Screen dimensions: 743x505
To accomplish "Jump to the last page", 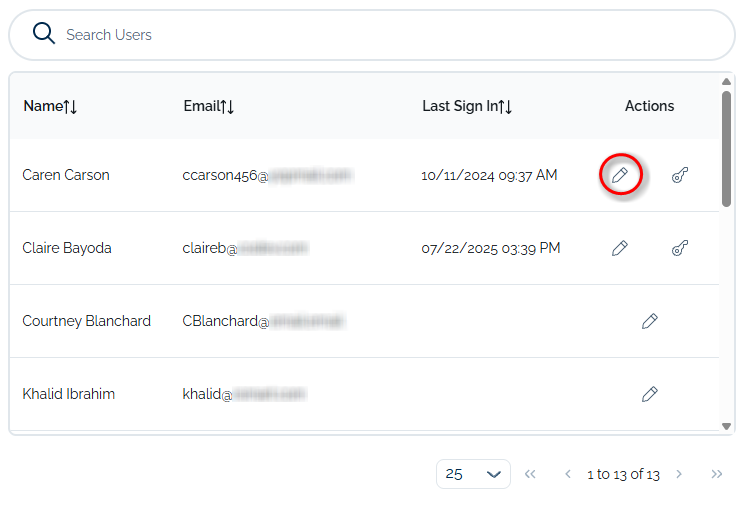I will tap(716, 474).
